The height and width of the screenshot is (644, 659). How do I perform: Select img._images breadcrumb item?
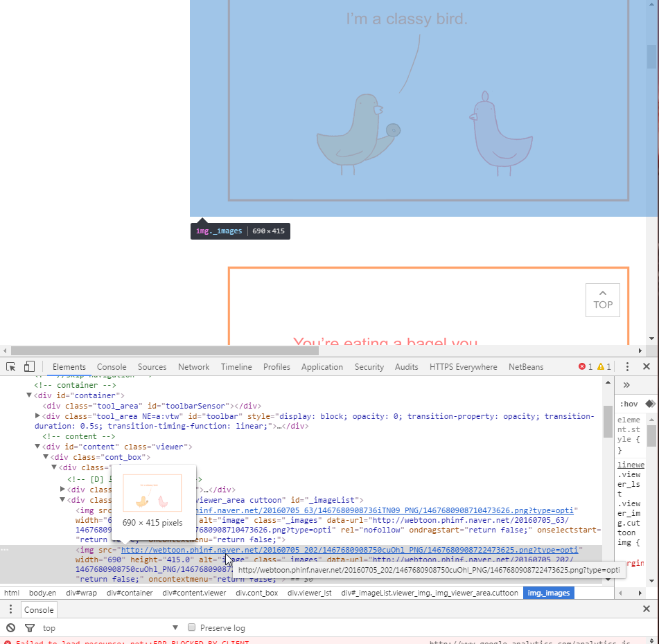pos(548,593)
